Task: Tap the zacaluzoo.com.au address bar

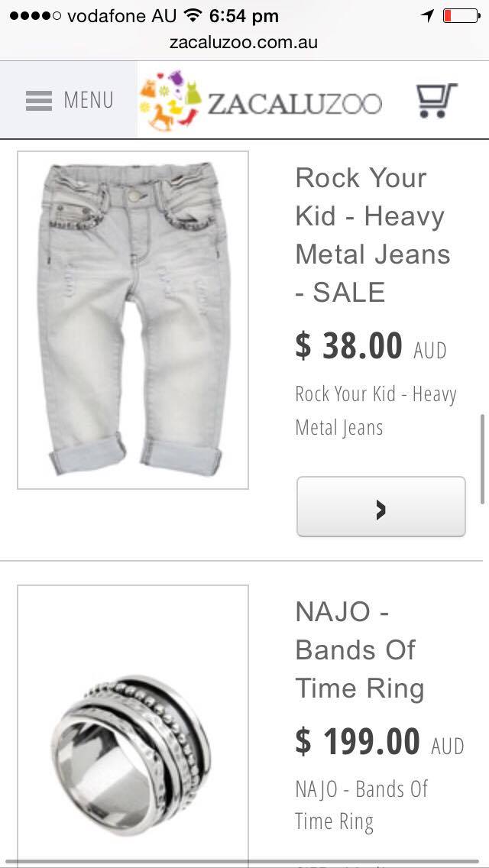Action: tap(244, 43)
